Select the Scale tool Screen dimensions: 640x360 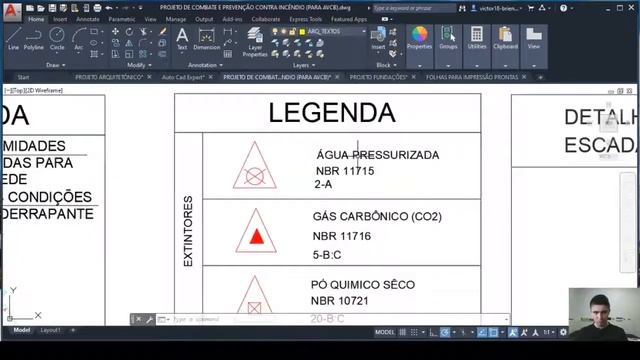pyautogui.click(x=129, y=54)
